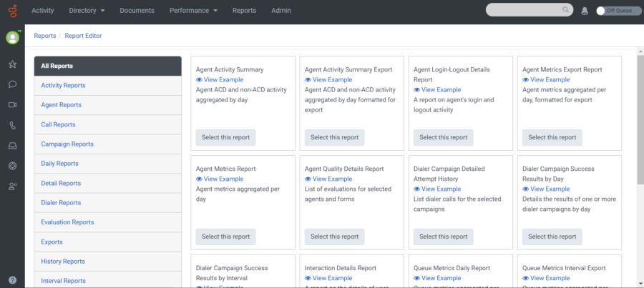Select this report for Agent Activity Summary Export

[334, 137]
